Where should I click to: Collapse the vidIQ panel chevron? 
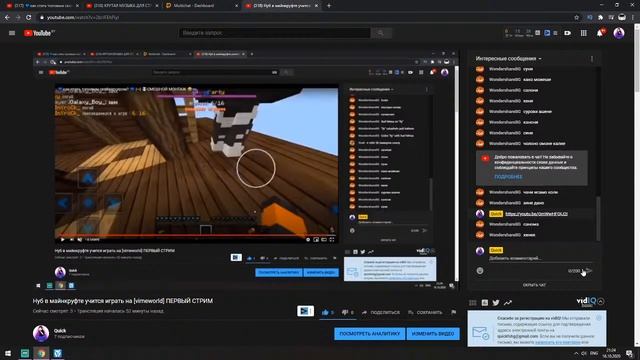pyautogui.click(x=601, y=302)
